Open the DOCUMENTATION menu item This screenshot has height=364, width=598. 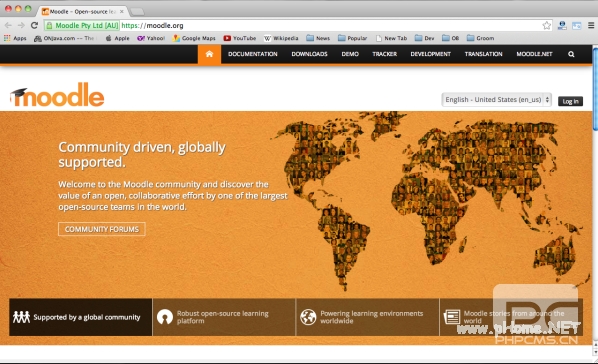coord(252,54)
